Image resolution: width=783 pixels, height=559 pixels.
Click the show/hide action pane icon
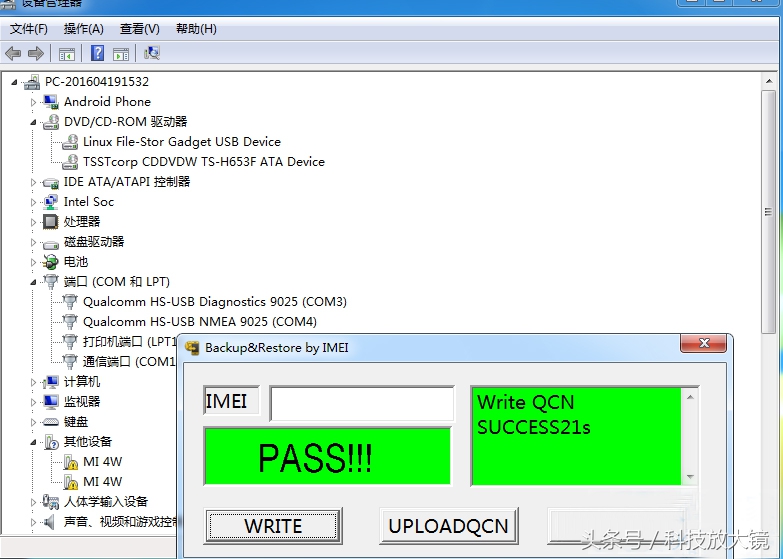click(121, 53)
